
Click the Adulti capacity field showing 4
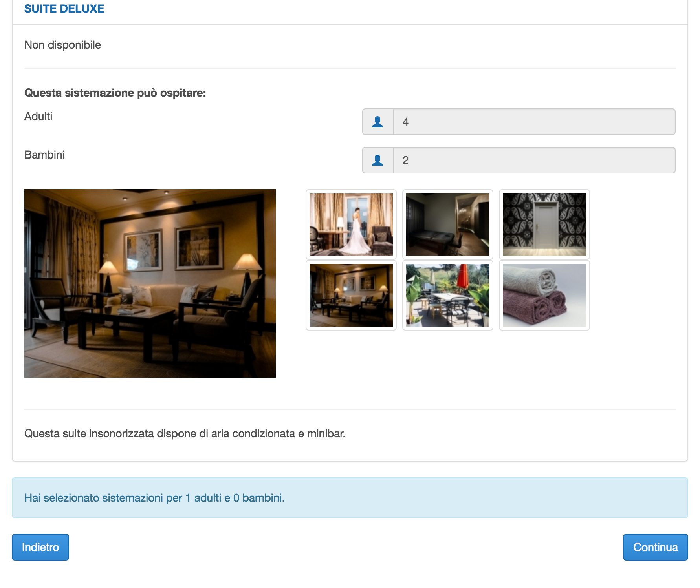[x=533, y=122]
